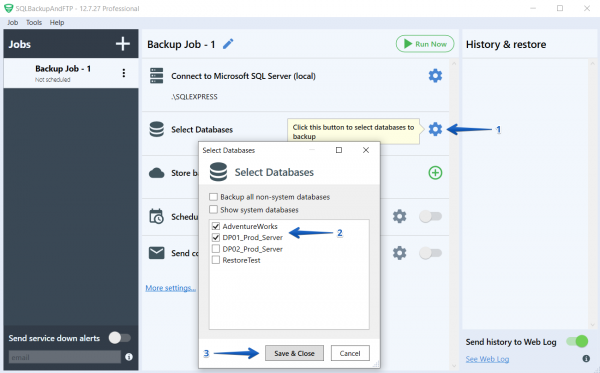Viewport: 600px width, 373px height.
Task: Open the Job menu
Action: click(13, 23)
